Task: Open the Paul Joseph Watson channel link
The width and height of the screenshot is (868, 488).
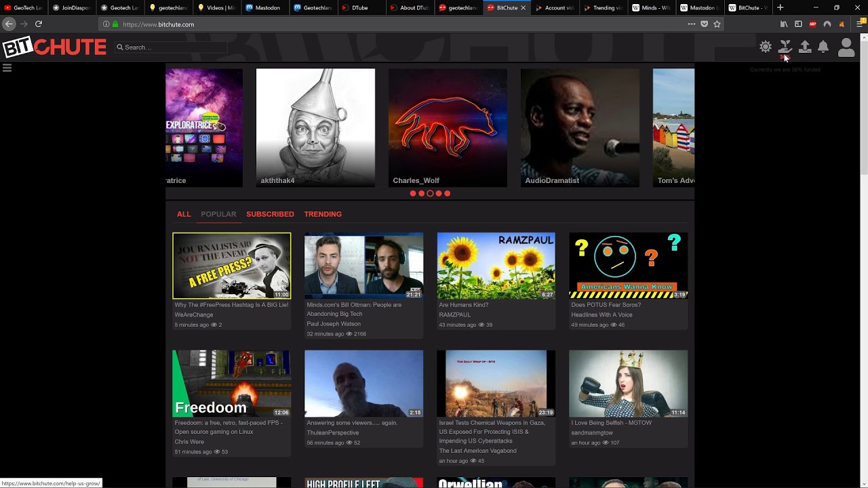Action: pyautogui.click(x=334, y=324)
